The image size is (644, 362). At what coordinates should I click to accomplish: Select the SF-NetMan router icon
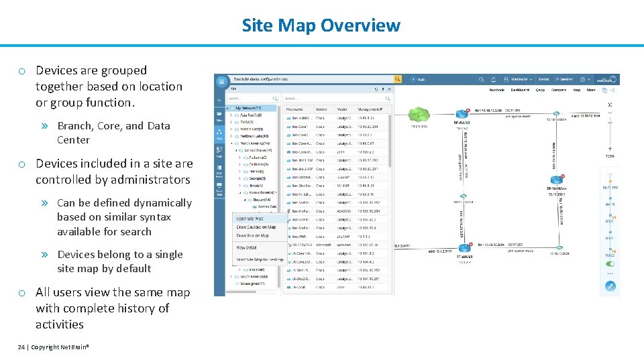pos(557,180)
